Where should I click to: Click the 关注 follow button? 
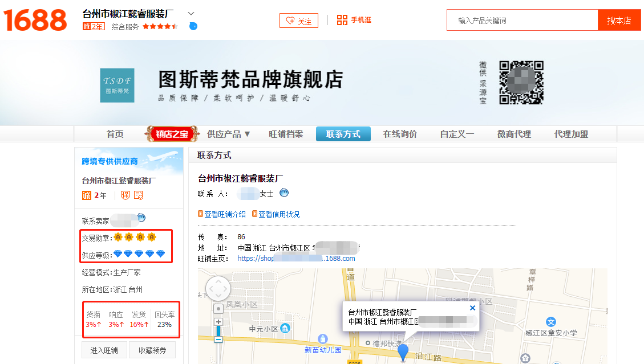coord(298,21)
